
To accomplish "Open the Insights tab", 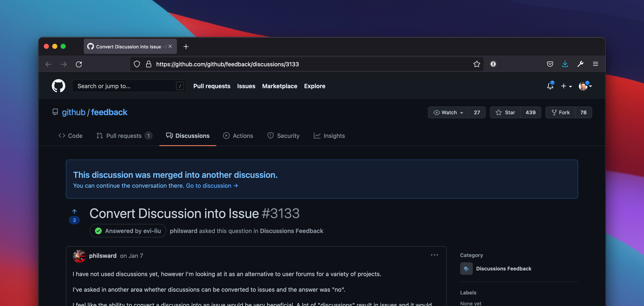I will coord(329,136).
